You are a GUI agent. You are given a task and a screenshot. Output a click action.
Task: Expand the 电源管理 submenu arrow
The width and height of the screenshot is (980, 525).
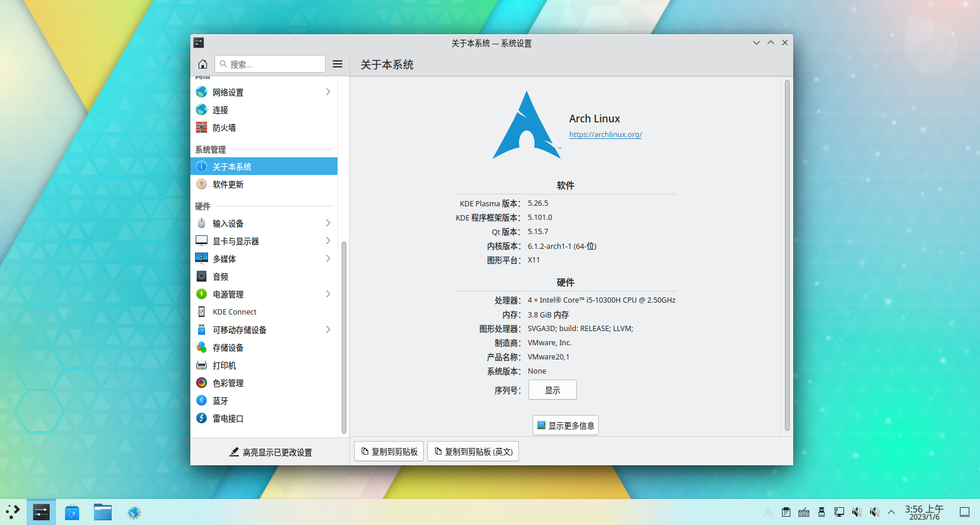(328, 294)
